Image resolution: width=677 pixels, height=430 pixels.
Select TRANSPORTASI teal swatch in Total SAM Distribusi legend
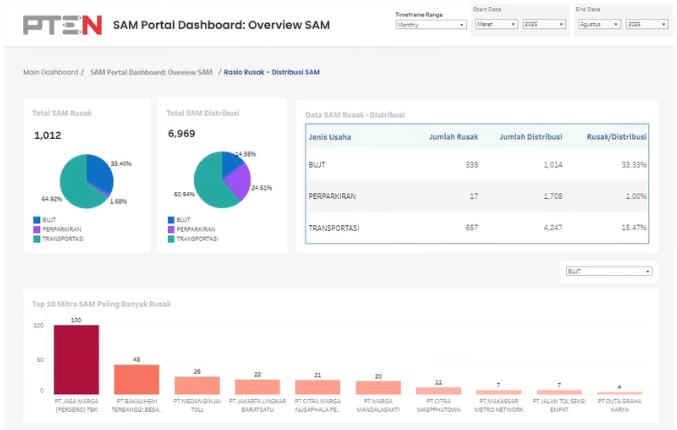pos(171,239)
